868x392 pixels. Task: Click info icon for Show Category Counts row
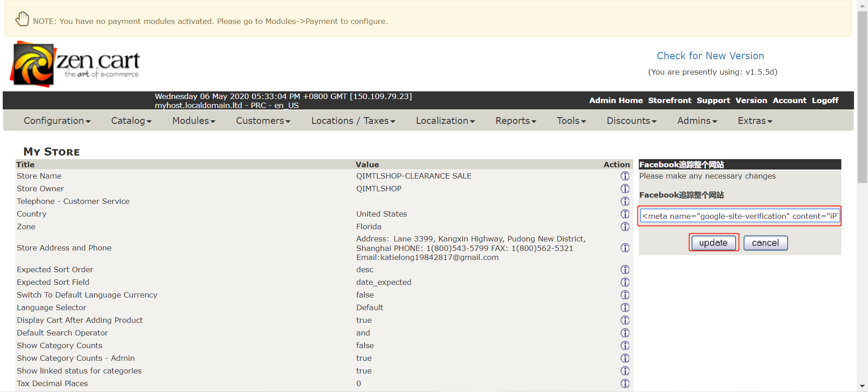[625, 345]
